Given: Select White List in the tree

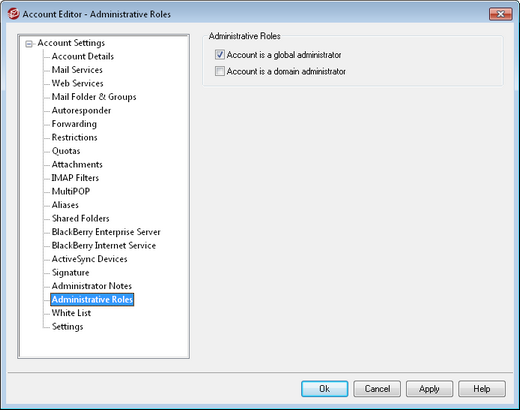Looking at the screenshot, I should click(x=71, y=313).
